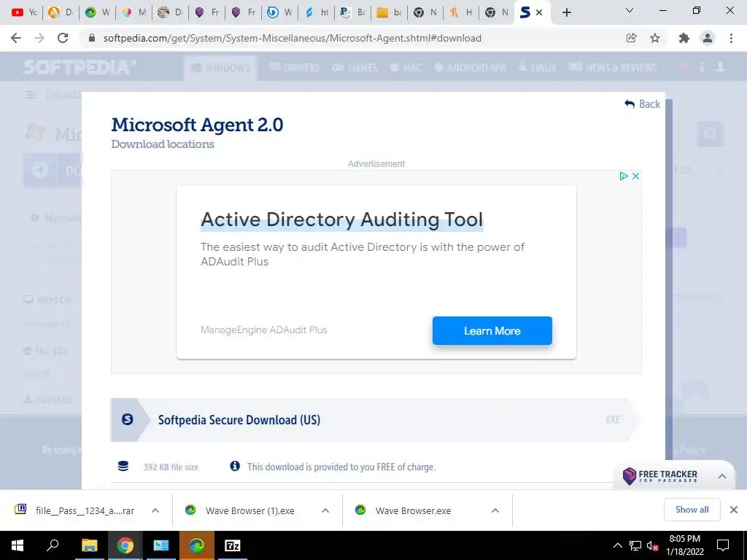747x560 pixels.
Task: Open the notification center icon
Action: pos(723,545)
